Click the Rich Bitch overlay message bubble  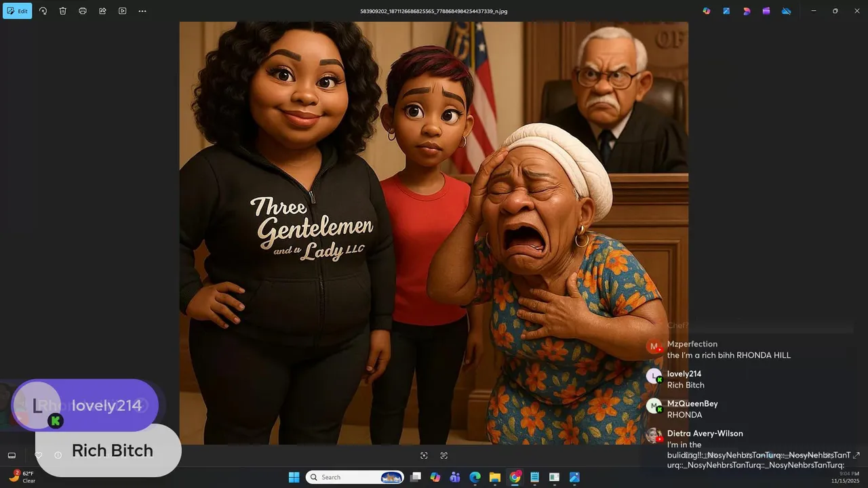coord(108,451)
